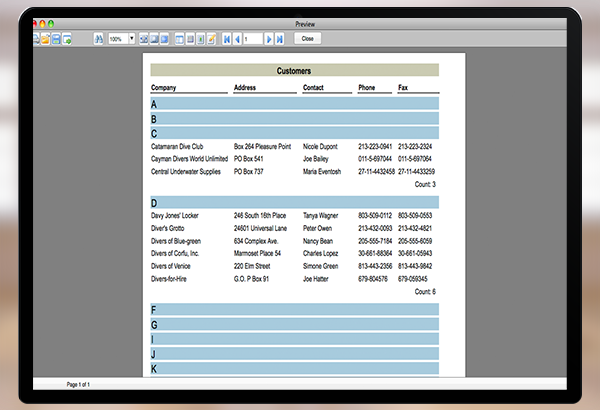
Task: Click the page number input field
Action: pyautogui.click(x=252, y=38)
